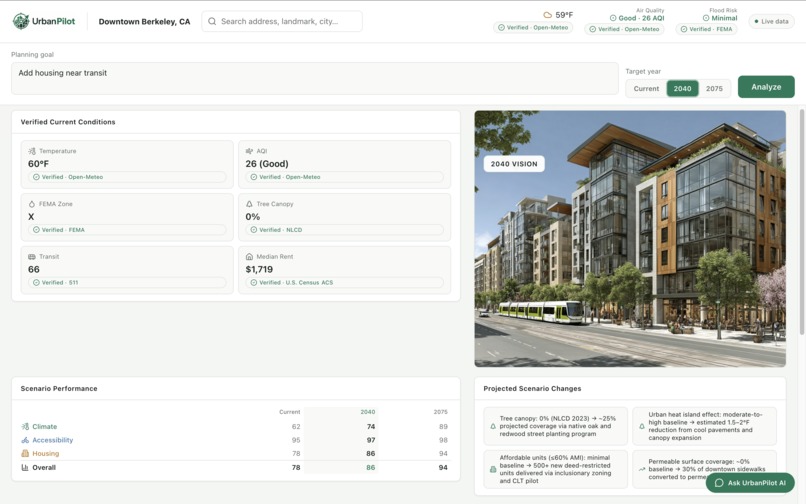
Task: Click the 2040 column header in the table
Action: tap(368, 412)
